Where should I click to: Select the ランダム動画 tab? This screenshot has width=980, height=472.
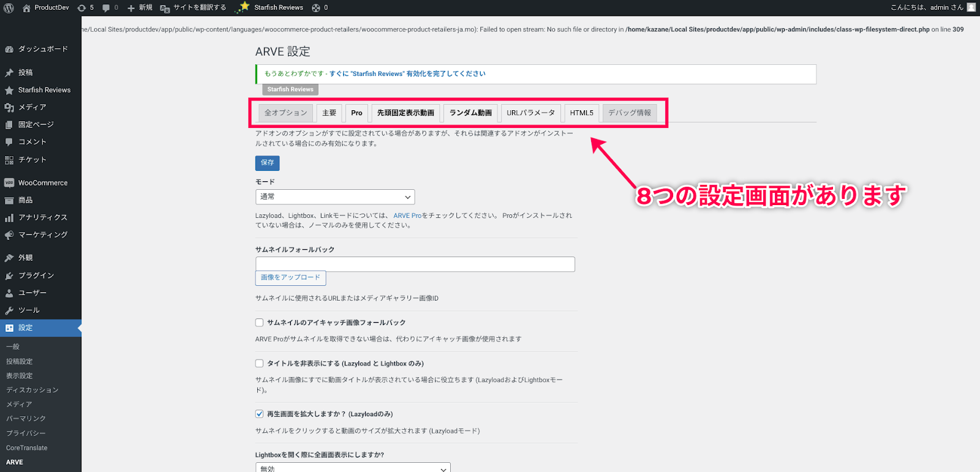(470, 113)
